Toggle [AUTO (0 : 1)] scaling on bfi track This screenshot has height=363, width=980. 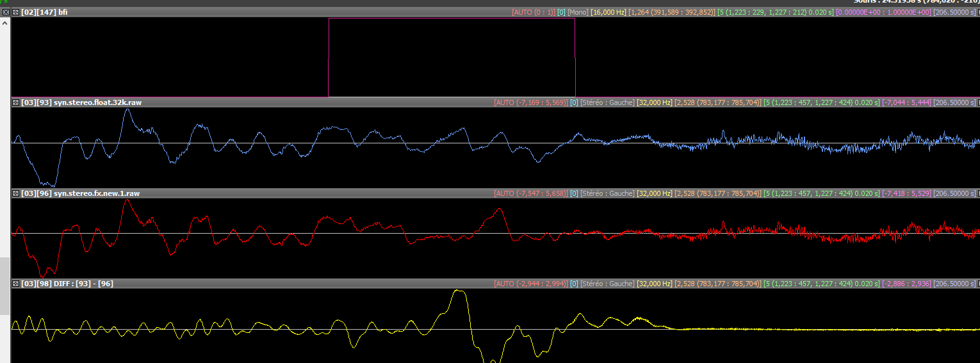pyautogui.click(x=533, y=12)
